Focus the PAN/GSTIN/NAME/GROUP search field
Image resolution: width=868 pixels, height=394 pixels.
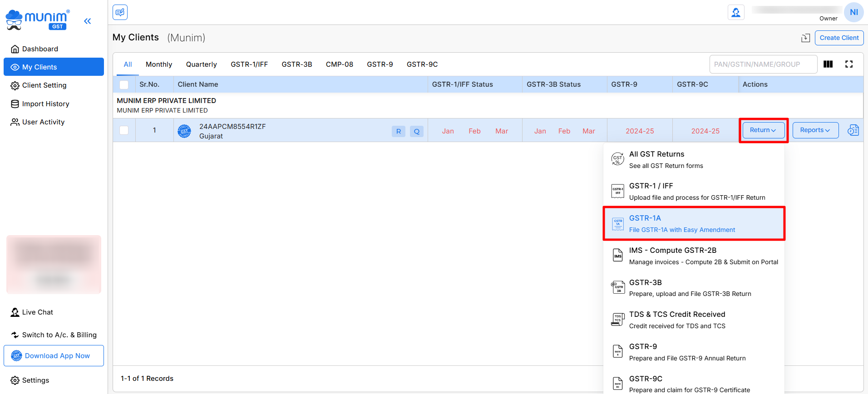[763, 64]
